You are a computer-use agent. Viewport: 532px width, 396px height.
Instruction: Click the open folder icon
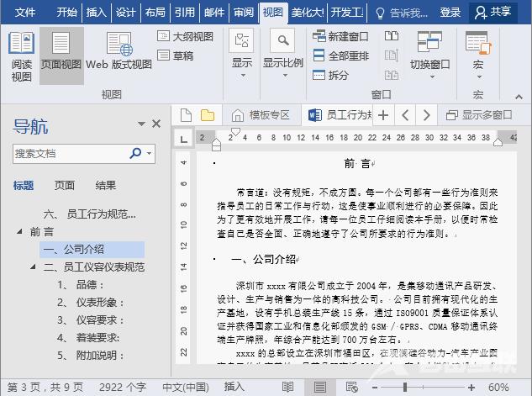coord(208,115)
